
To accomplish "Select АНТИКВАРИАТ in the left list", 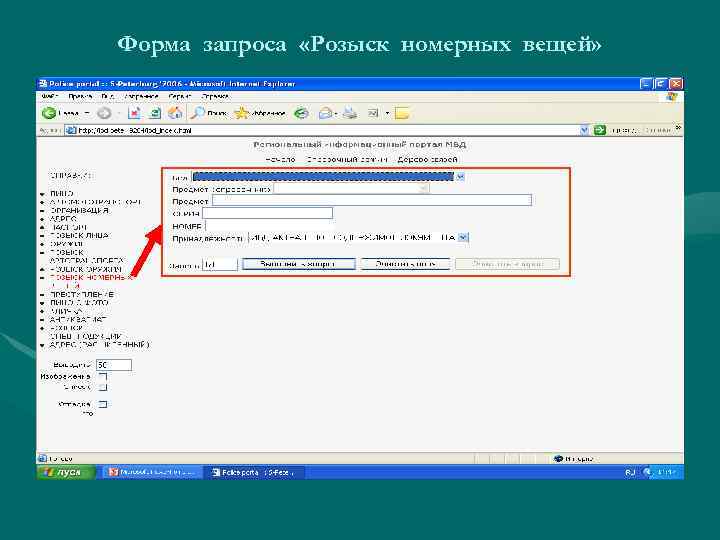I will tap(78, 319).
